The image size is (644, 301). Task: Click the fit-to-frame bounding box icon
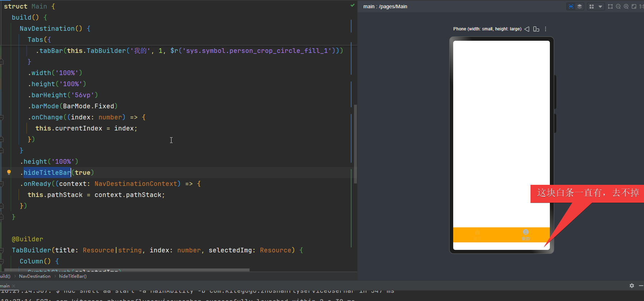click(x=610, y=6)
